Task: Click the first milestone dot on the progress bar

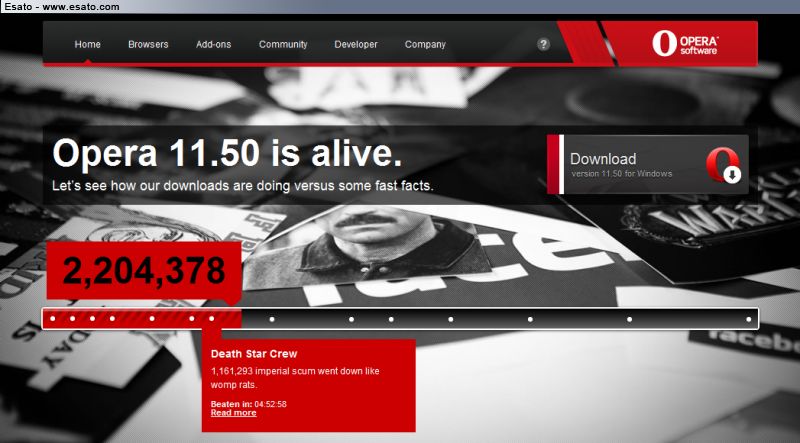Action: [53, 319]
